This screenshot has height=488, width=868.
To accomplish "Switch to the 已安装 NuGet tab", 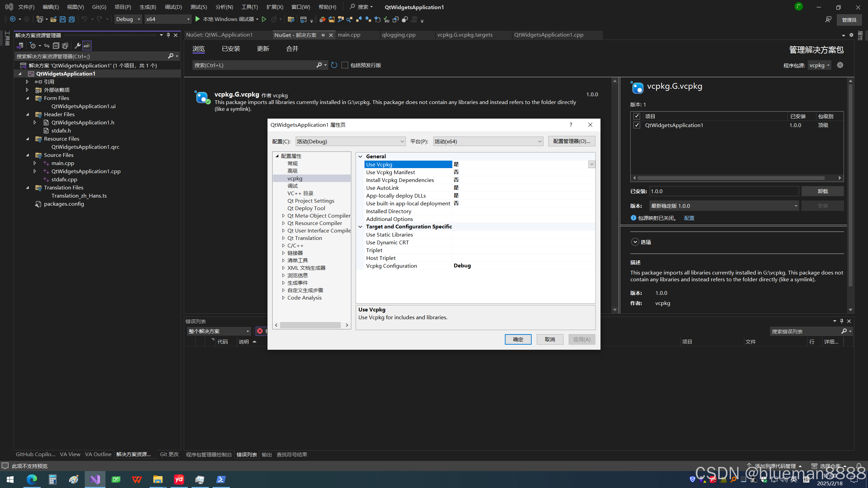I will [x=231, y=49].
